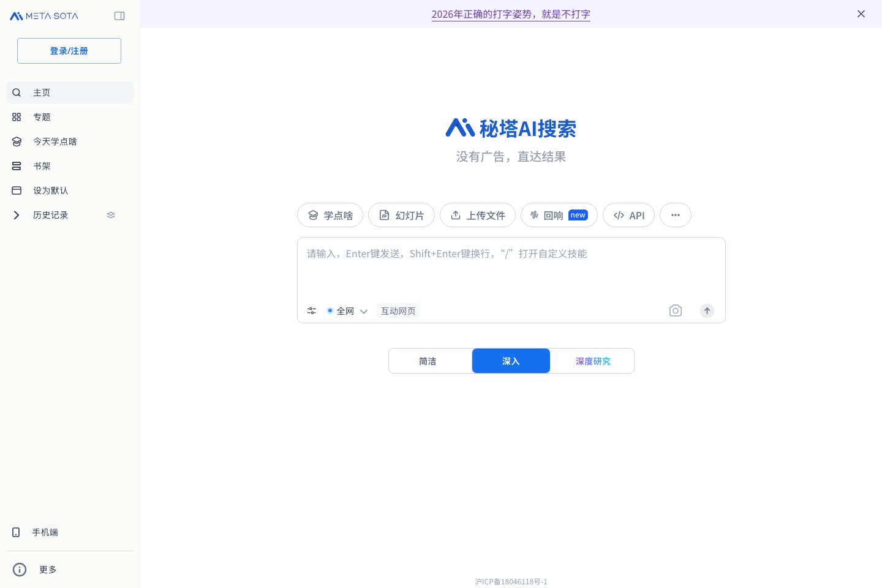
Task: Click the 沪ICP备18046118号-1 footer link
Action: pyautogui.click(x=511, y=581)
